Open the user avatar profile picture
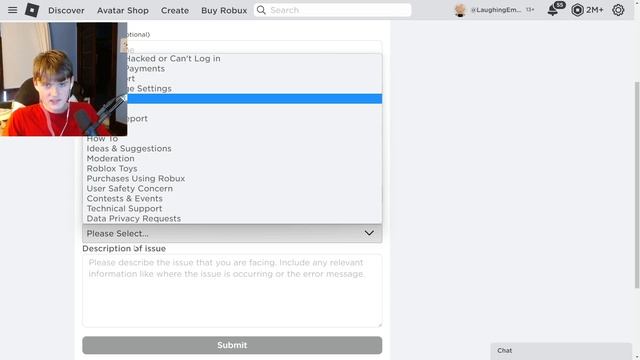Screen dimensions: 640x360 (x=460, y=10)
